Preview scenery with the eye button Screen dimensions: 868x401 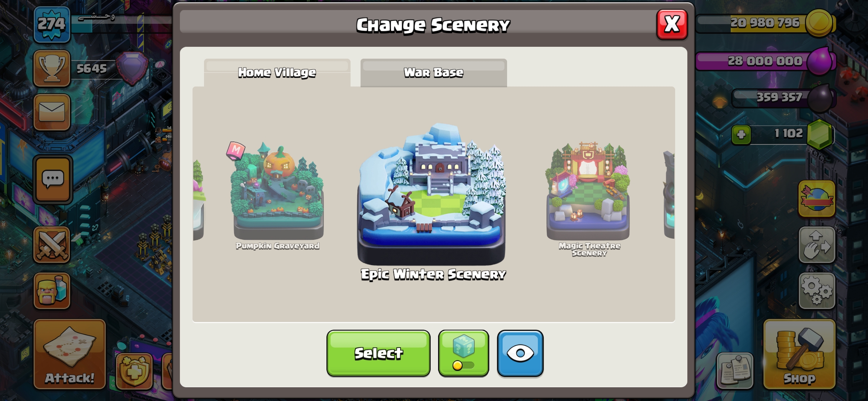pos(520,353)
